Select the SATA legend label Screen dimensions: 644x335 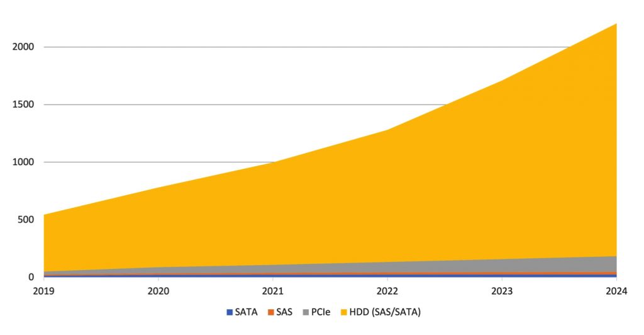(x=246, y=312)
